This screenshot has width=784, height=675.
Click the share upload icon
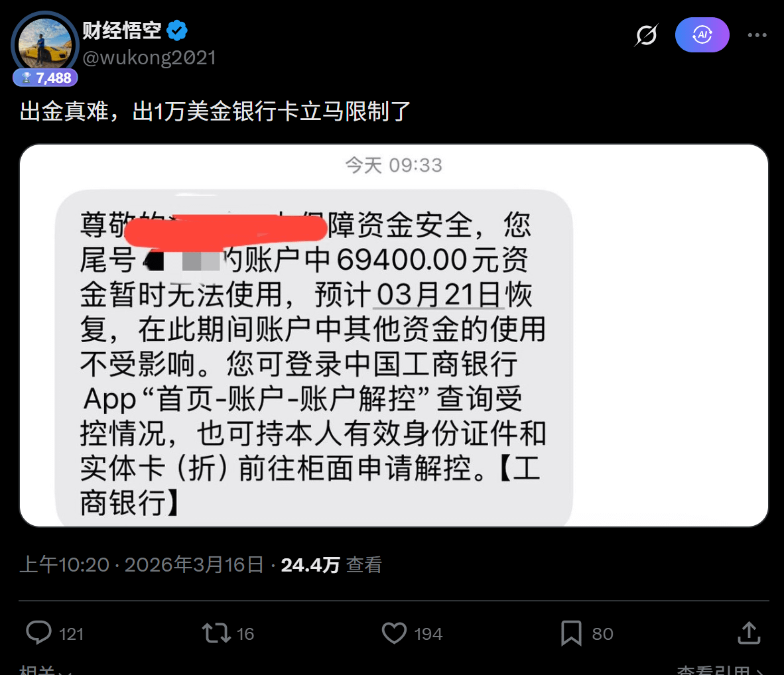(x=749, y=633)
